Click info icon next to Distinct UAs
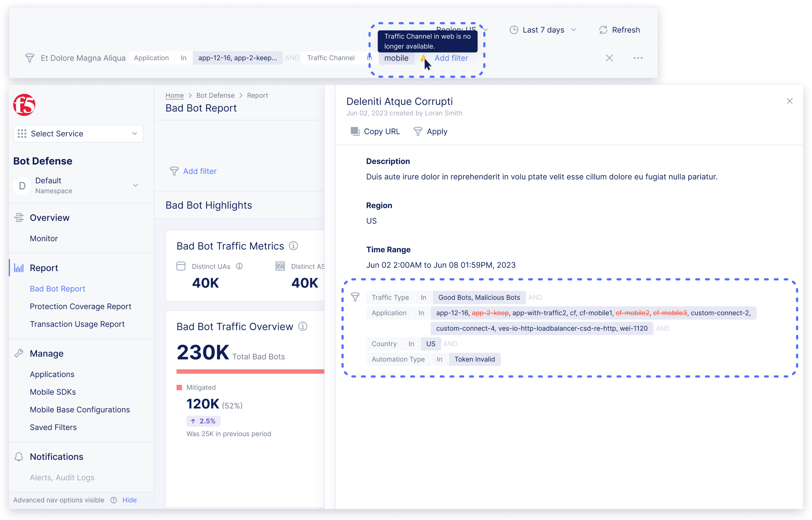Image resolution: width=812 pixels, height=520 pixels. click(x=239, y=266)
